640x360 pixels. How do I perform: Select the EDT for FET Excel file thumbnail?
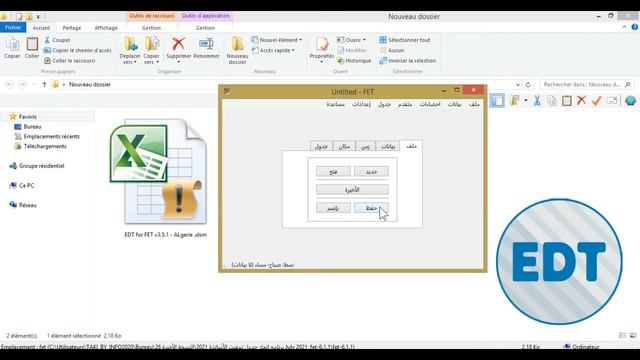tap(159, 171)
